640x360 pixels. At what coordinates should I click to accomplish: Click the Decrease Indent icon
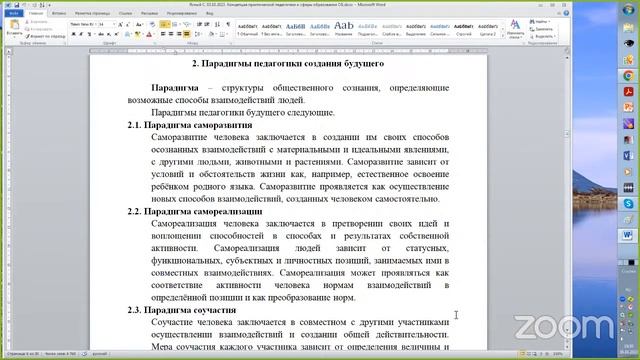coord(199,24)
